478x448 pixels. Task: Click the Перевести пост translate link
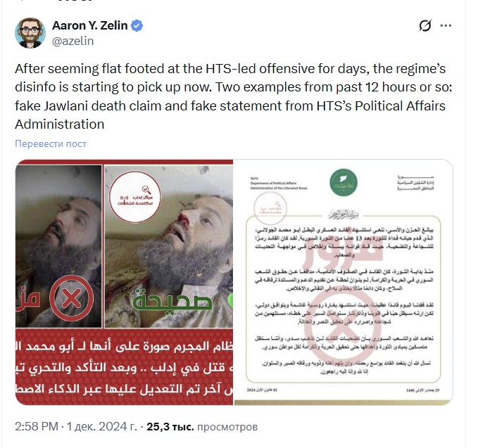click(x=51, y=143)
